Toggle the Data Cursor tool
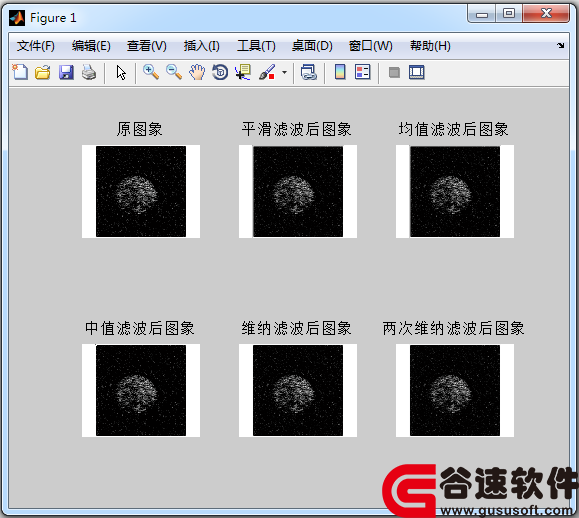Screen dimensions: 579x518 pos(243,72)
